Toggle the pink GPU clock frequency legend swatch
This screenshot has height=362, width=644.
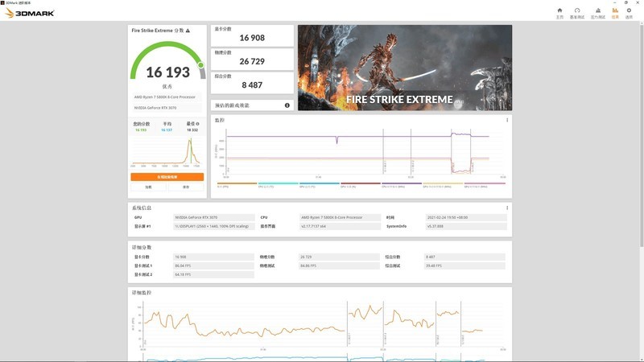[485, 183]
